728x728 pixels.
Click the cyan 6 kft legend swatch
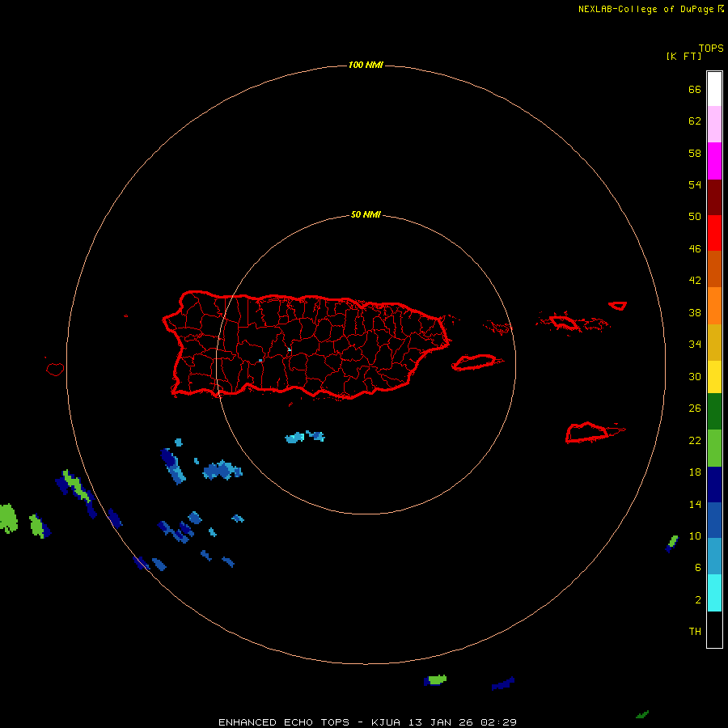tap(714, 593)
